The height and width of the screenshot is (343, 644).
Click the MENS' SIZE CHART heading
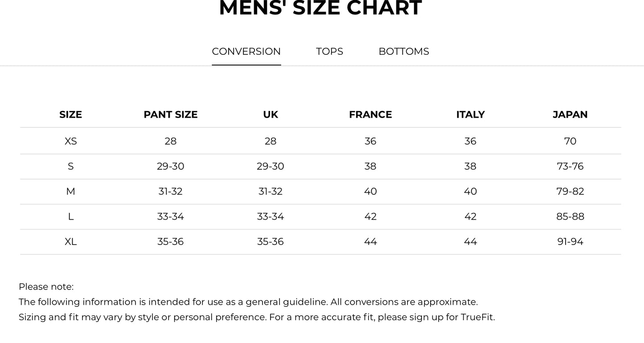pyautogui.click(x=320, y=8)
